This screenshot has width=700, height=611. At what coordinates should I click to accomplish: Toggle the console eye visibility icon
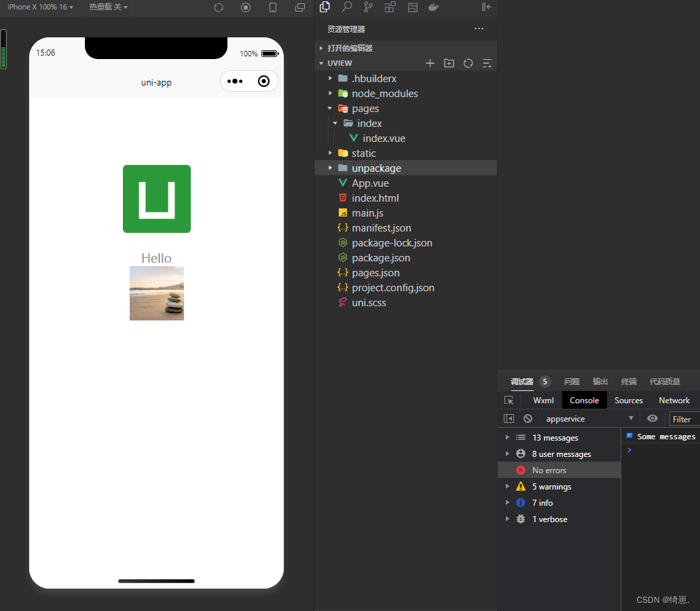[x=652, y=418]
